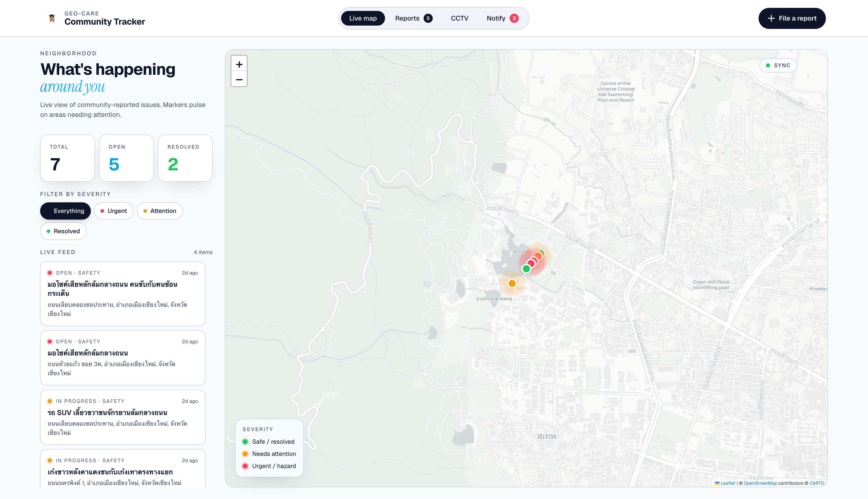The width and height of the screenshot is (868, 499).
Task: Filter feed by Urgent severity
Action: [x=114, y=211]
